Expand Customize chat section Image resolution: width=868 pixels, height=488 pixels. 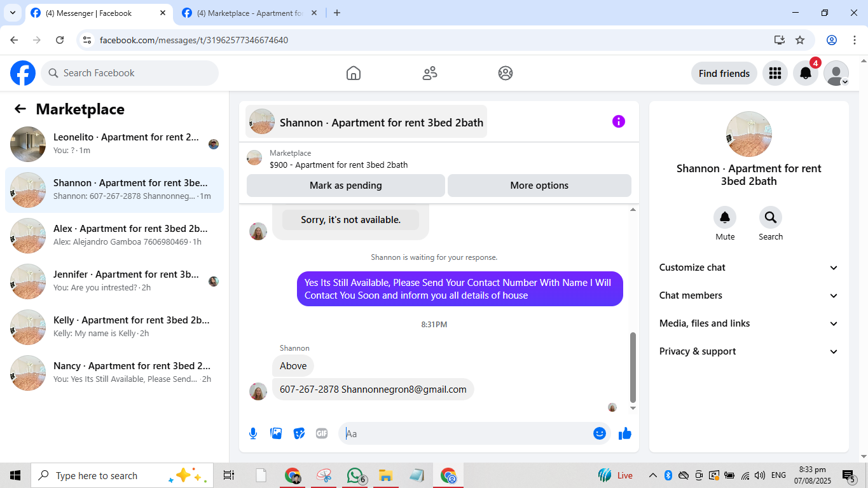tap(749, 268)
